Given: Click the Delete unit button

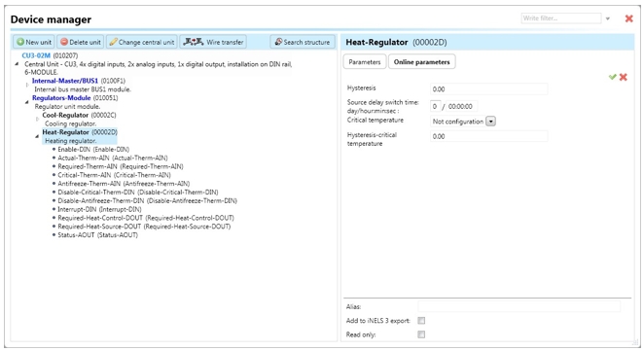Looking at the screenshot, I should click(81, 42).
